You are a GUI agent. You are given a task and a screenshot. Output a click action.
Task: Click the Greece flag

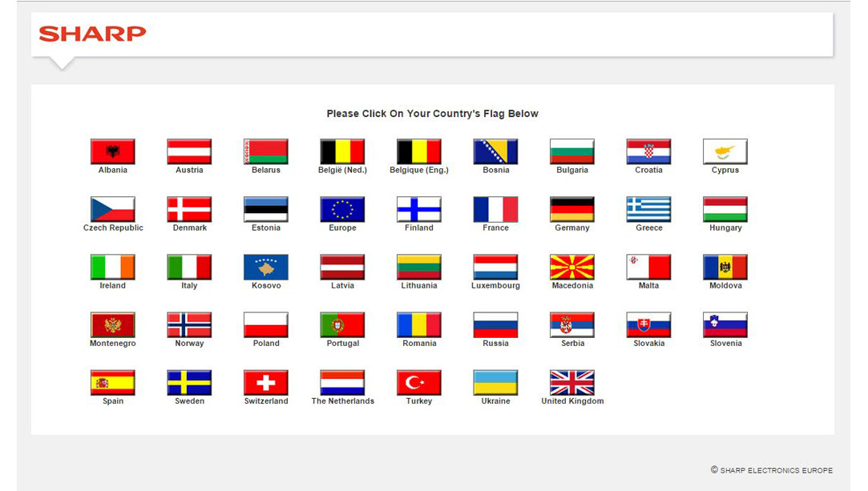pos(648,209)
